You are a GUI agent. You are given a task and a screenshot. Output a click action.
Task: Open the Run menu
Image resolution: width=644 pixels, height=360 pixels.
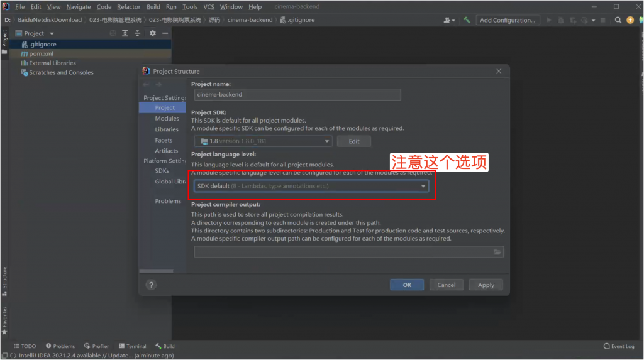tap(171, 6)
